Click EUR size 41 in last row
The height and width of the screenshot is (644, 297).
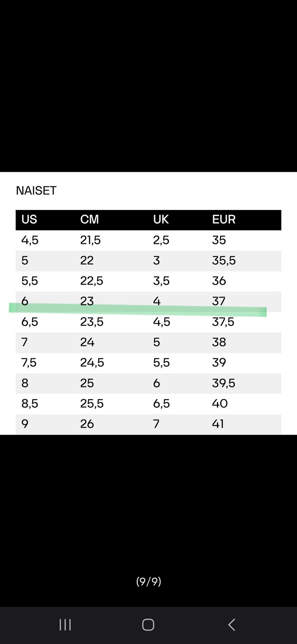218,424
